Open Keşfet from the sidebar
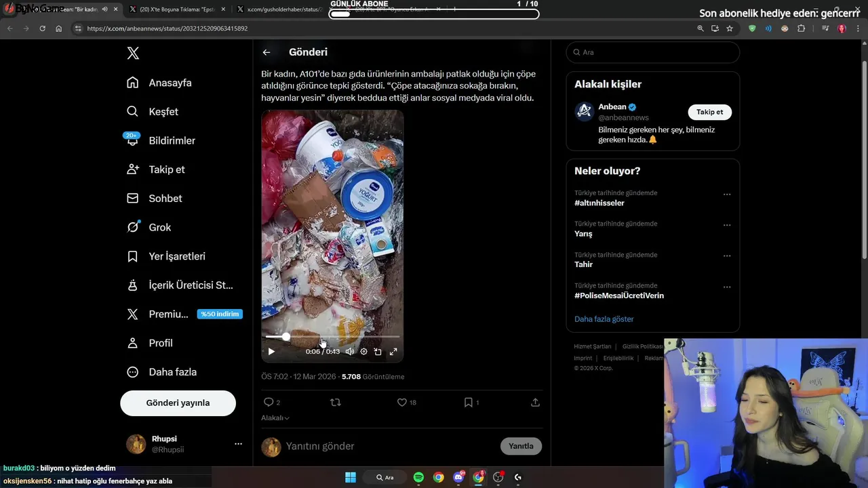Screen dimensions: 868x488 pos(152,112)
